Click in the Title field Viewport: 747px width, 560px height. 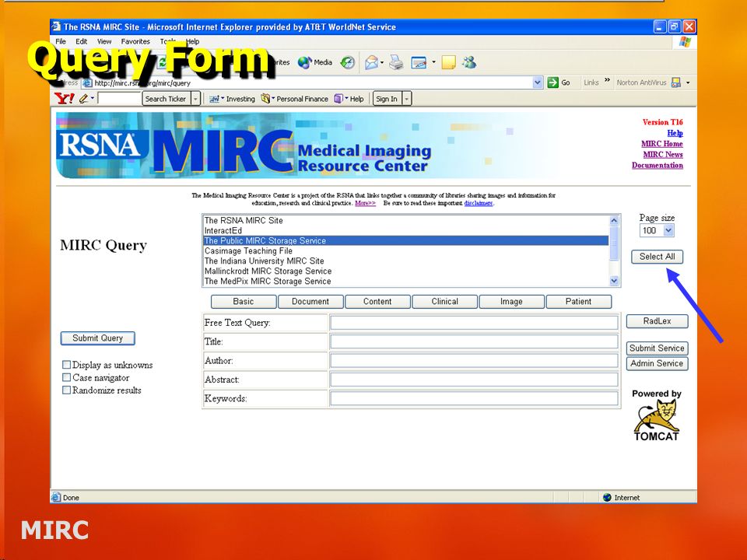(x=474, y=341)
